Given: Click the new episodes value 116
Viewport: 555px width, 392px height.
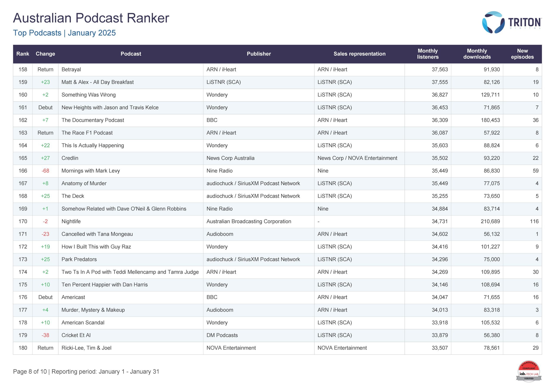Looking at the screenshot, I should [x=534, y=222].
